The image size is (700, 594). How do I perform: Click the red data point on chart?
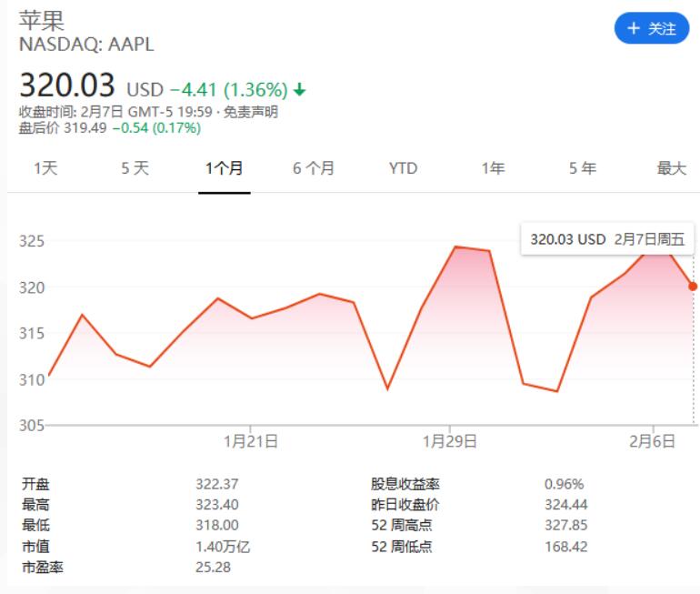(693, 287)
